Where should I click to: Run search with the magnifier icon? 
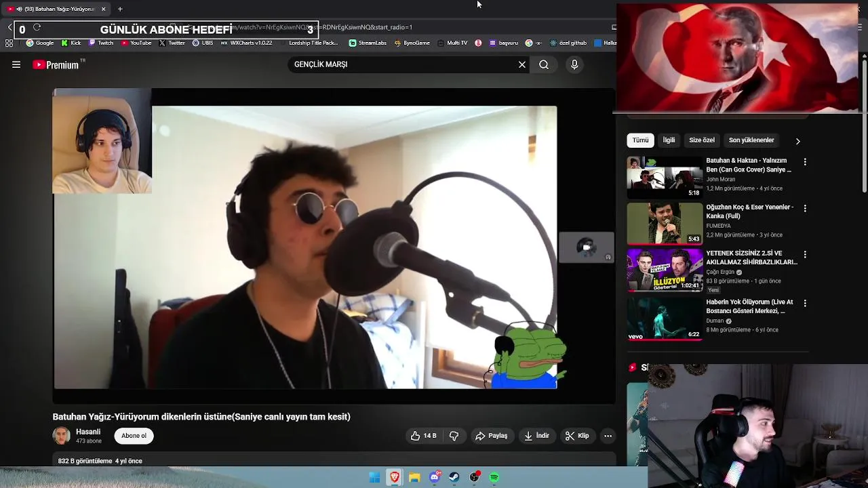544,64
